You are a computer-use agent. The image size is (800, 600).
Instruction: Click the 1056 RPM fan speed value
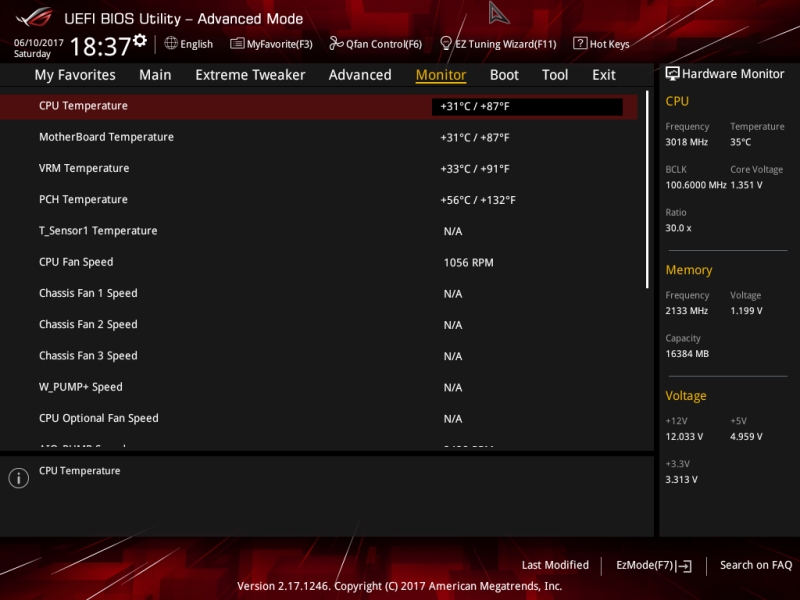point(468,263)
